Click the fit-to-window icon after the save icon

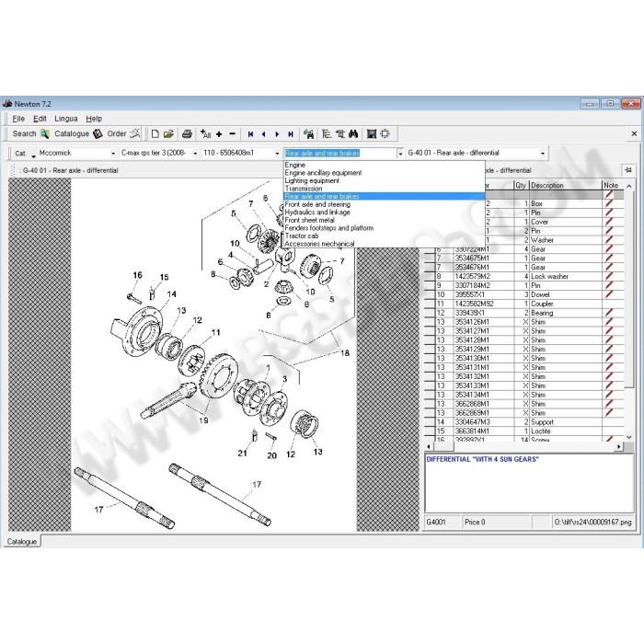coord(385,134)
